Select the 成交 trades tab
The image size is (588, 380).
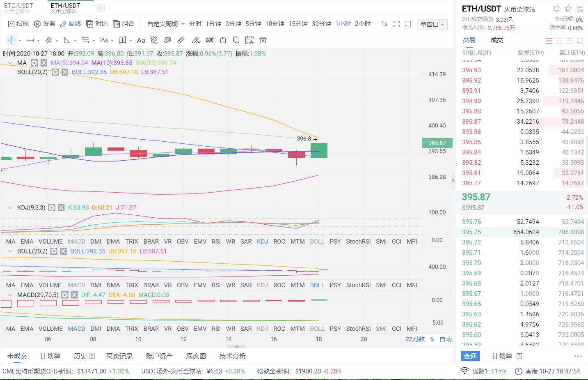(497, 40)
